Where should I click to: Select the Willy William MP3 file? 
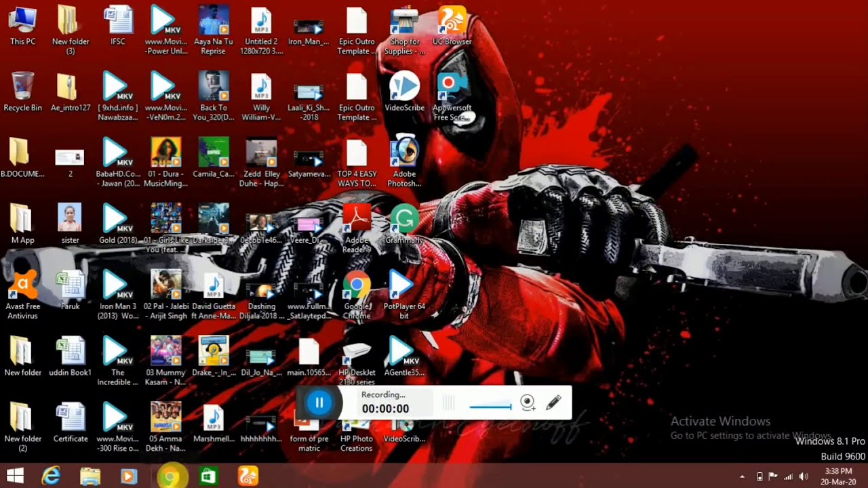click(x=262, y=96)
